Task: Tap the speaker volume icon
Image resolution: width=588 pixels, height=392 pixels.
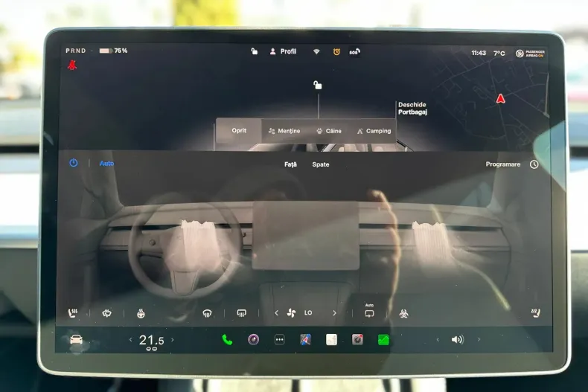Action: 458,339
